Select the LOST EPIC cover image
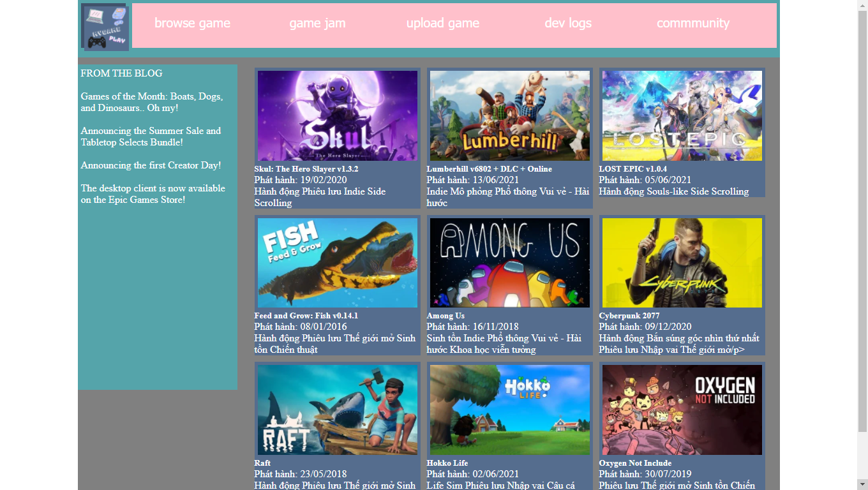This screenshot has height=490, width=868. click(x=682, y=115)
